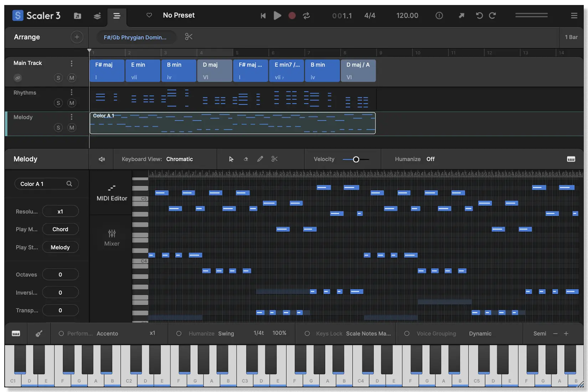
Task: Solo the Rhythms track
Action: tap(58, 103)
